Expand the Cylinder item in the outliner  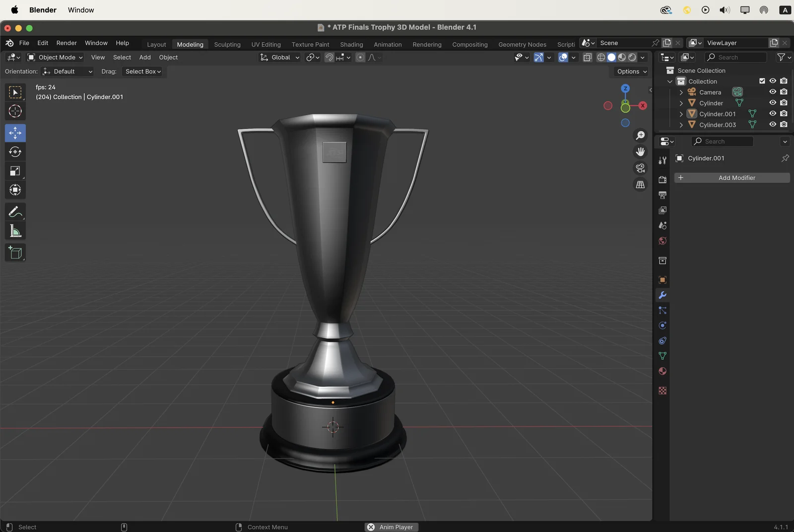[680, 103]
